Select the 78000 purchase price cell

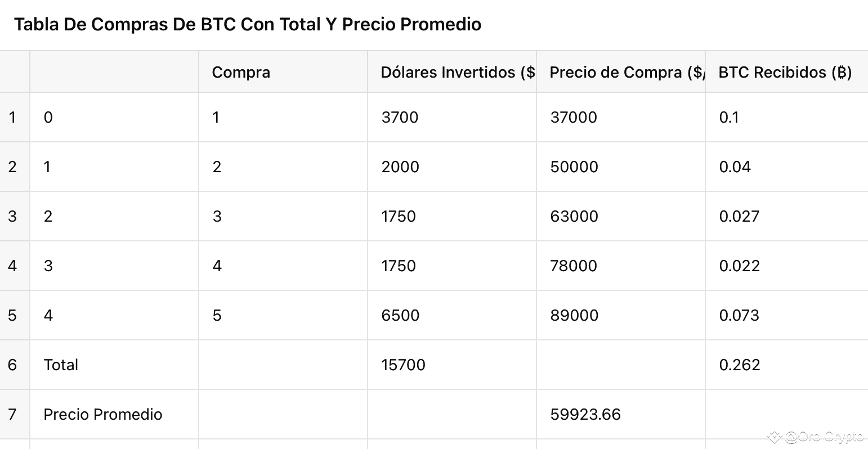574,266
